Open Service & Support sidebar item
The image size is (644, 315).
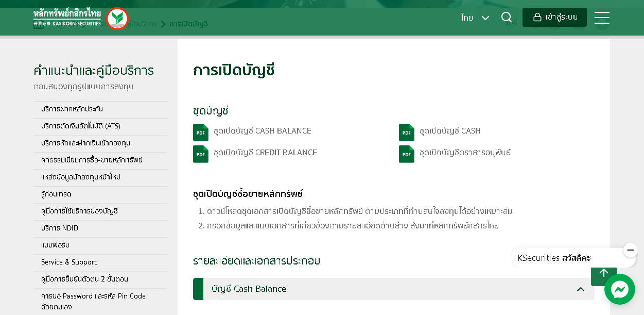click(x=69, y=262)
